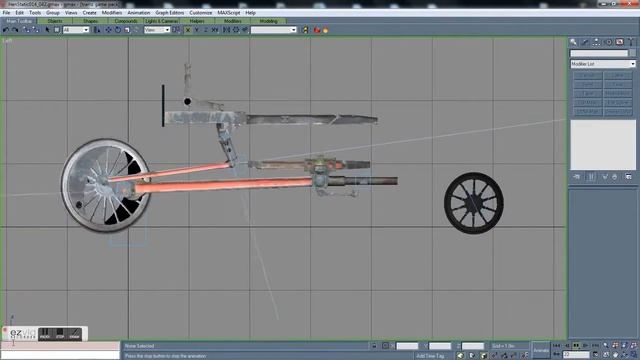Click the Unlink Selection icon

(x=36, y=30)
